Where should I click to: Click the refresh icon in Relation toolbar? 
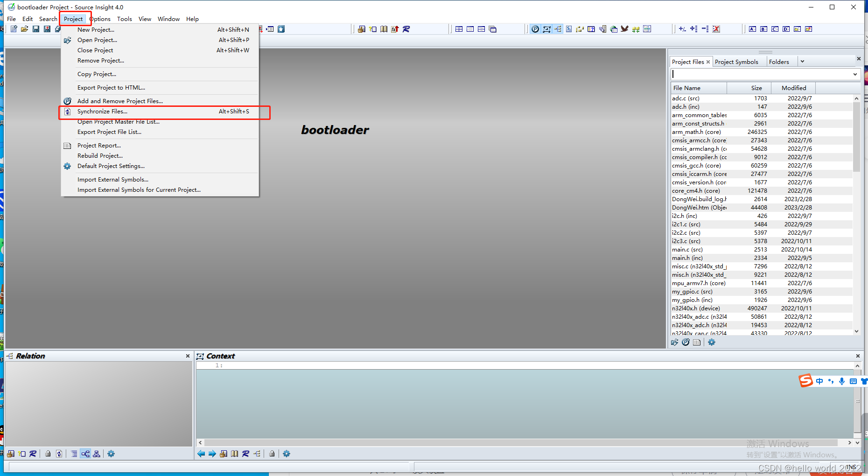pos(59,454)
